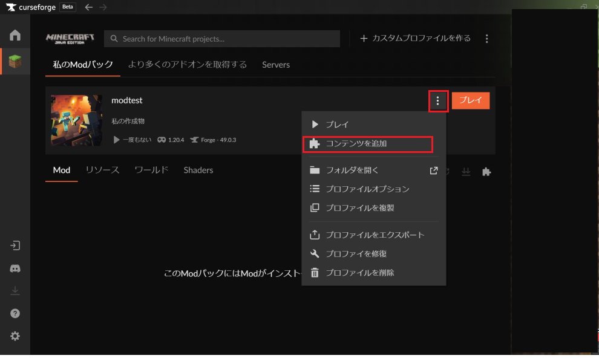
Task: Open settings with the gear icon
Action: coord(15,336)
